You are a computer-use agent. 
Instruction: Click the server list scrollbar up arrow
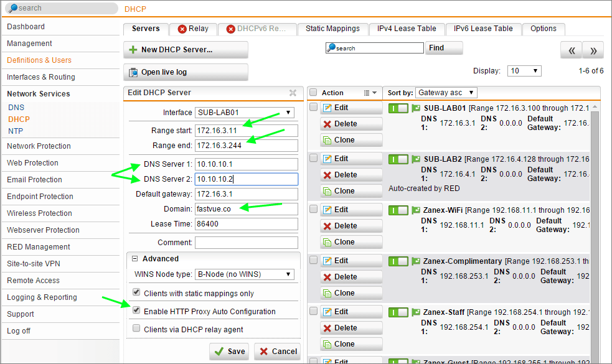(x=595, y=106)
